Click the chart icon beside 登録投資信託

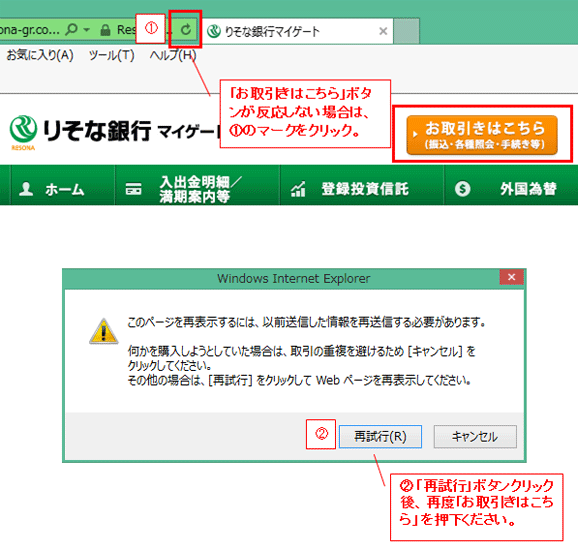[298, 189]
